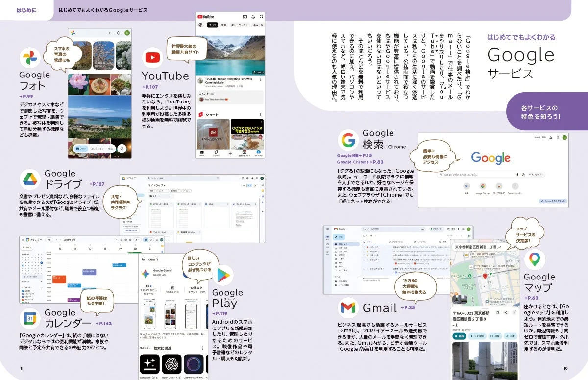Click the Gmail mail search field
The image size is (588, 380).
coord(393,229)
